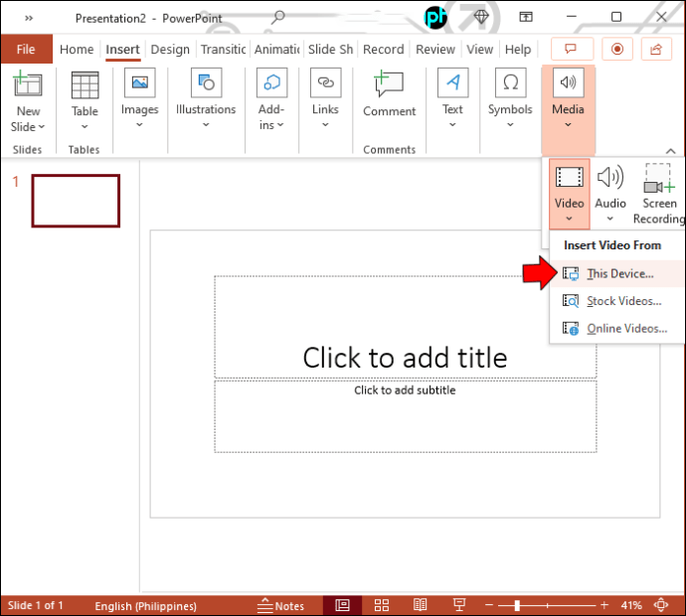This screenshot has width=686, height=616.
Task: Switch to Slide Sorter view
Action: pos(382,605)
